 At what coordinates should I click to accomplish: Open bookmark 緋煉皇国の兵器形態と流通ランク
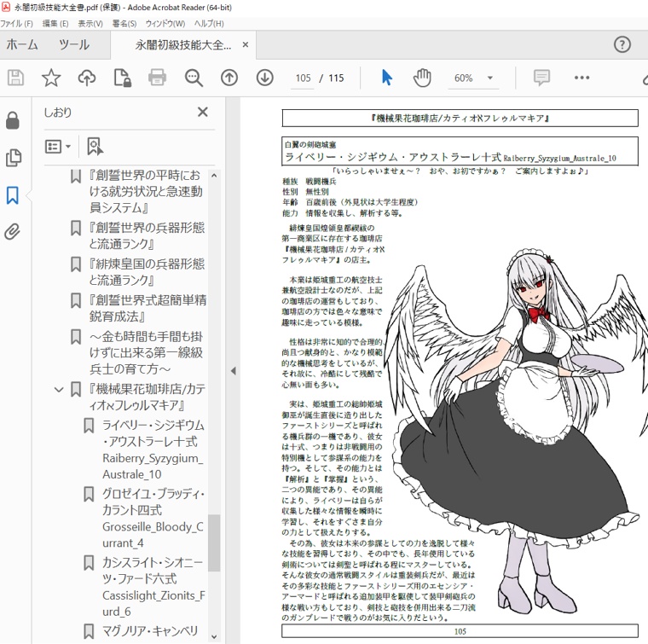tap(147, 272)
